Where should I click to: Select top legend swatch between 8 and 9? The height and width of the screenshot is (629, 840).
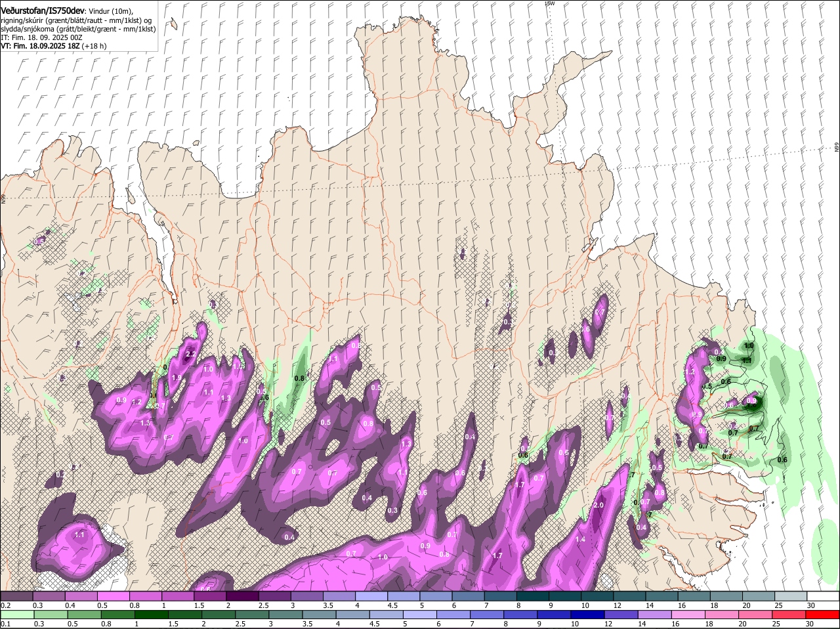click(x=532, y=596)
